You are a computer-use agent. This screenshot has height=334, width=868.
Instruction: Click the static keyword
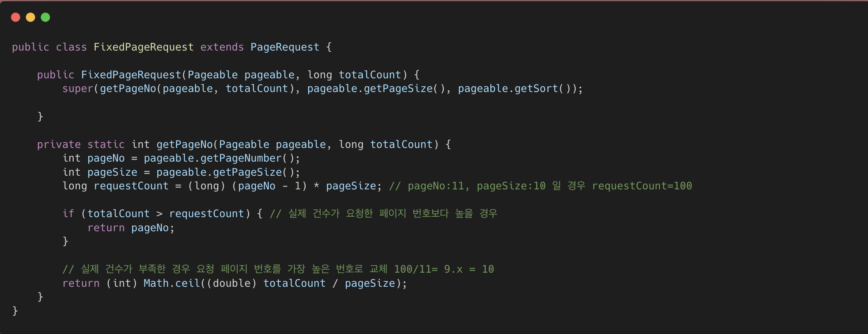coord(106,145)
